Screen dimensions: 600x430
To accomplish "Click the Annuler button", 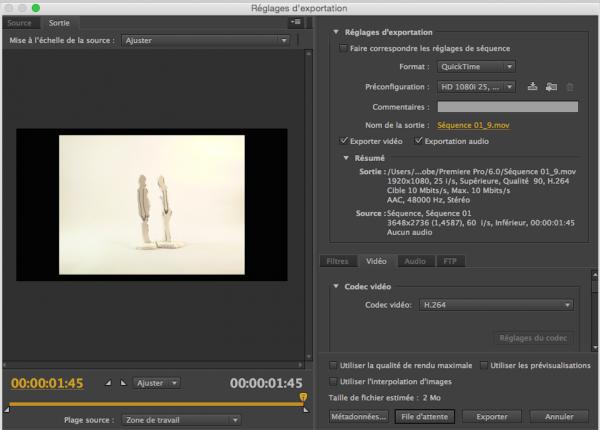I will 559,417.
